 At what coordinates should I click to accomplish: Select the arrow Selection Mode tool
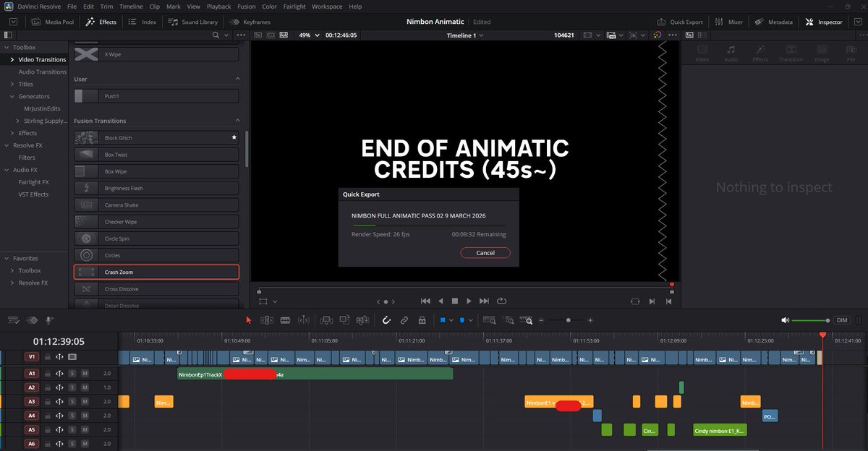(x=249, y=319)
